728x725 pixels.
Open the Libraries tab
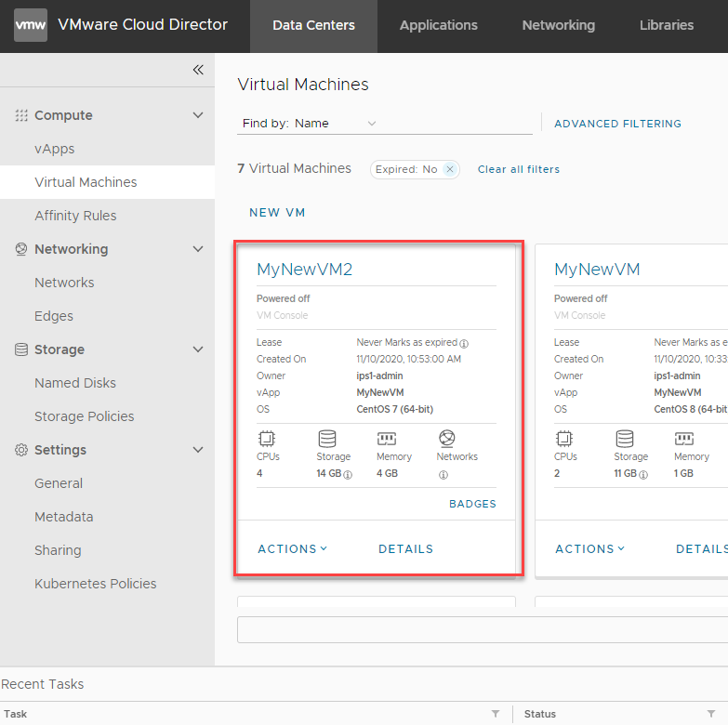point(667,25)
